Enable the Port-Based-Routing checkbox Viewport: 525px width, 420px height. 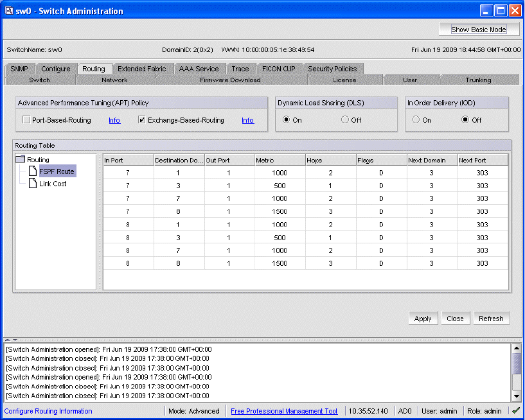pos(26,120)
